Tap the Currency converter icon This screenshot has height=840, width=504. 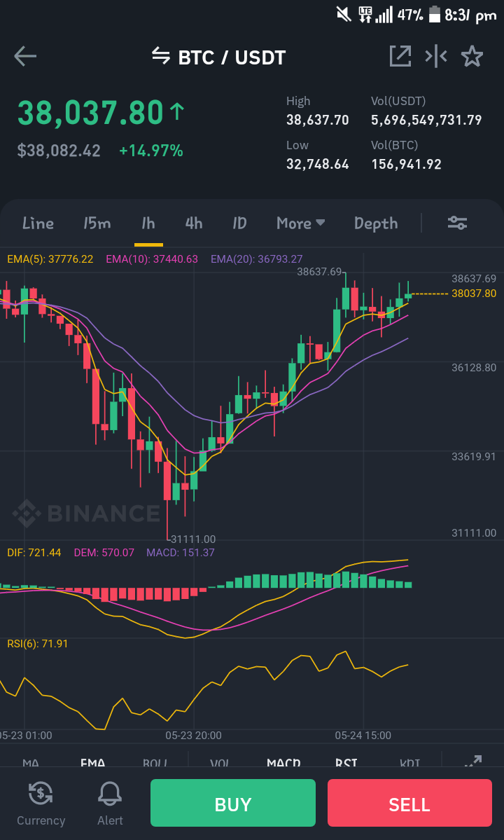pos(41,793)
